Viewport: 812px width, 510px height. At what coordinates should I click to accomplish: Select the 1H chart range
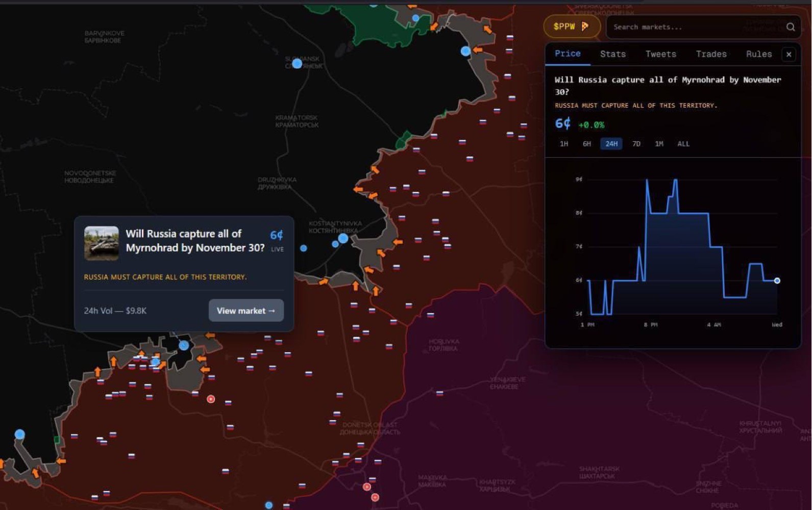point(563,144)
